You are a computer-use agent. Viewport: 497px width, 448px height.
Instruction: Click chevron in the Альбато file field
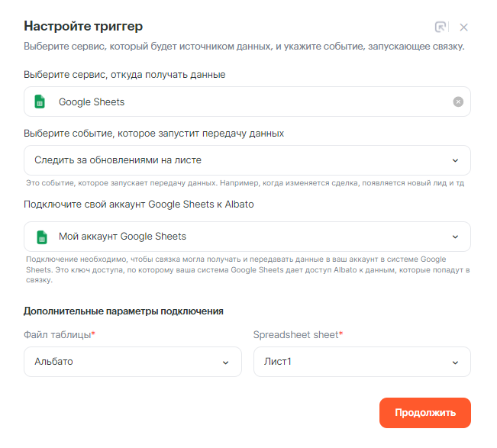tap(226, 362)
